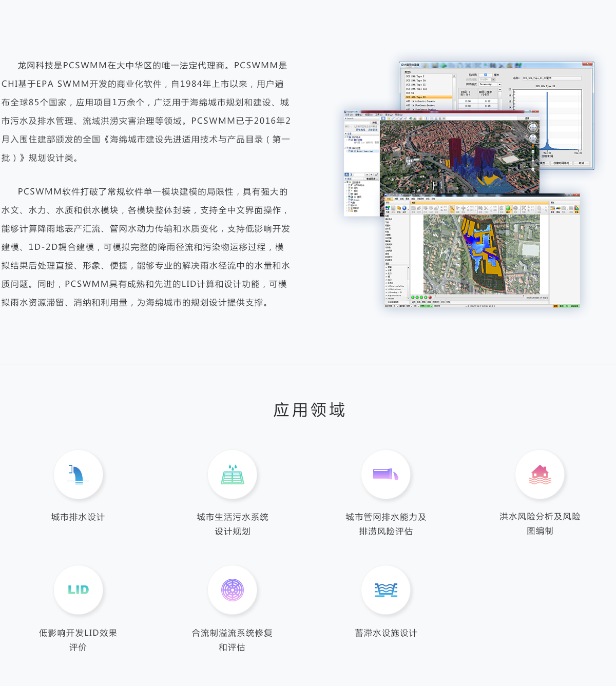616x686 pixels.
Task: Click the 城市排水设计 drainage pipe icon
Action: [78, 475]
